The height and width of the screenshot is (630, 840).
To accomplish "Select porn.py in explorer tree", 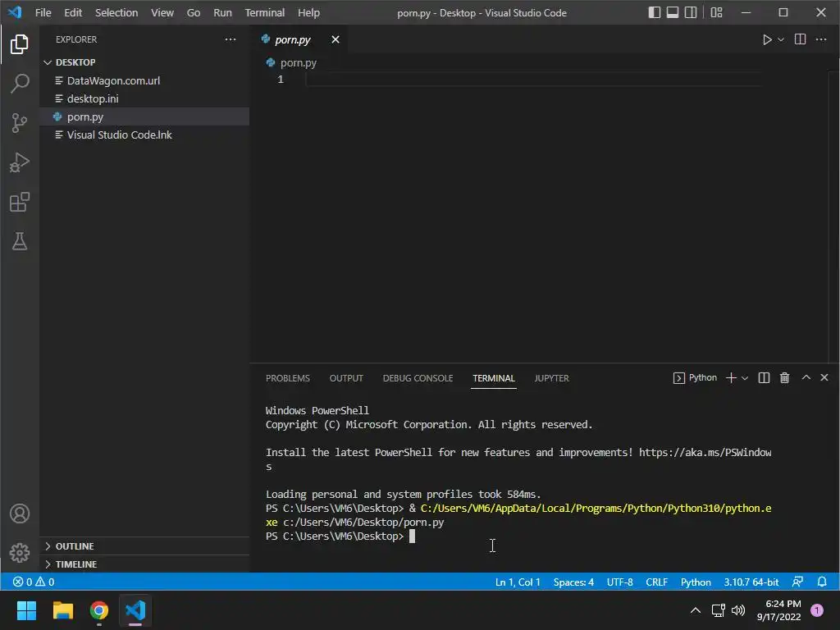I will tap(144, 116).
